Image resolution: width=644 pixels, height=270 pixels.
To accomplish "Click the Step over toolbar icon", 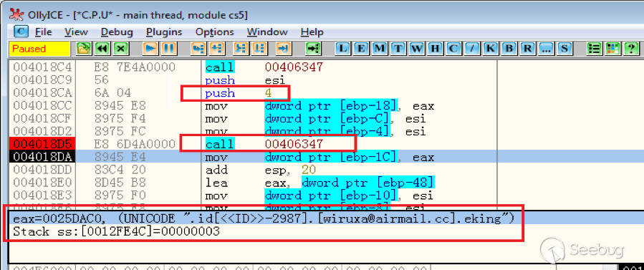I will (x=217, y=49).
